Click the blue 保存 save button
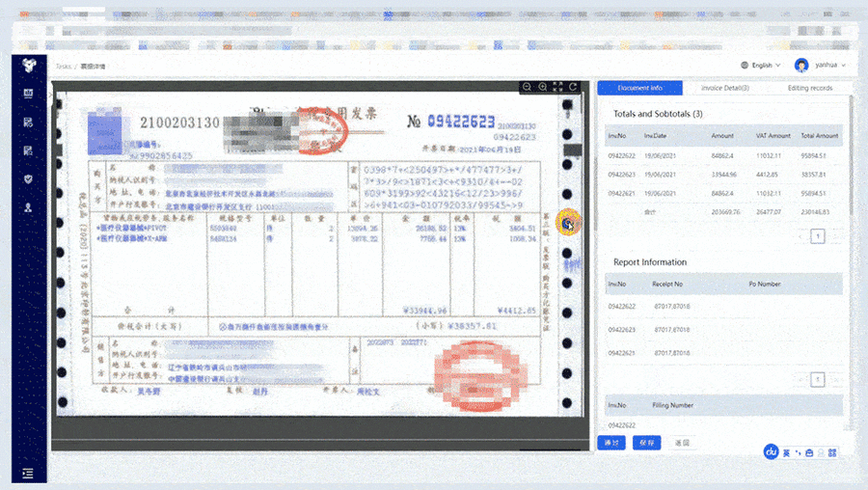This screenshot has width=868, height=490. pos(646,443)
